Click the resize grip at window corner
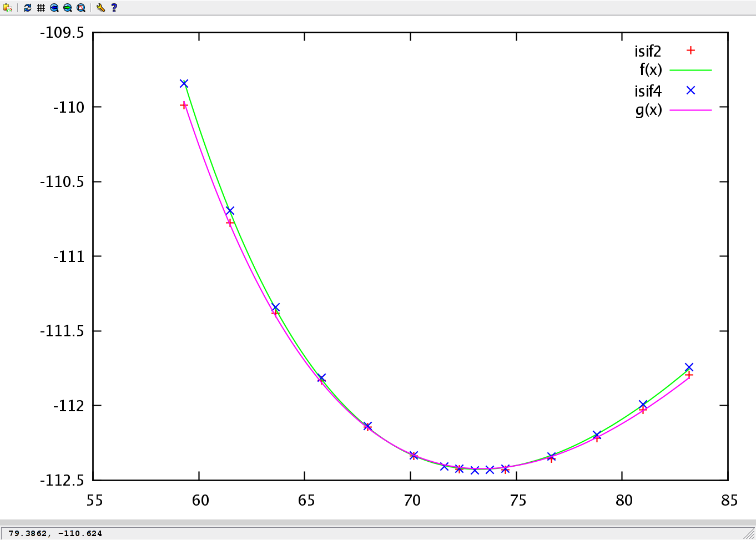Viewport: 756px width, 540px height. (x=749, y=534)
